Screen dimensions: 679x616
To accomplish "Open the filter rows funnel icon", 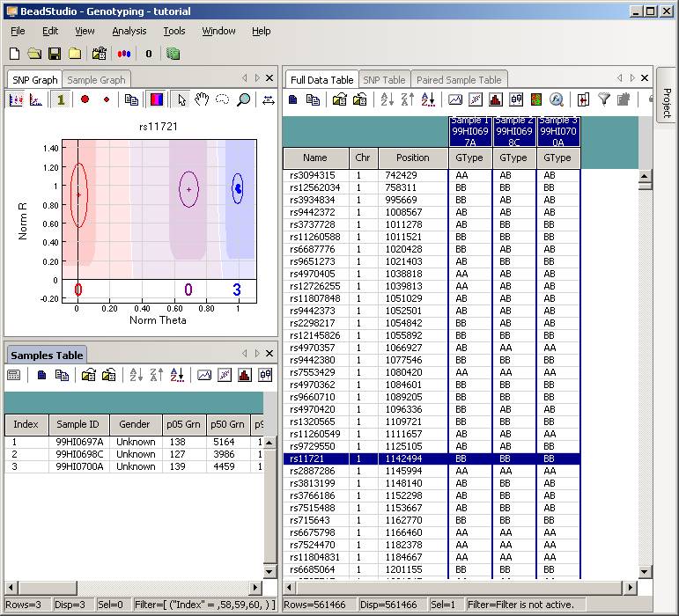I will [603, 99].
